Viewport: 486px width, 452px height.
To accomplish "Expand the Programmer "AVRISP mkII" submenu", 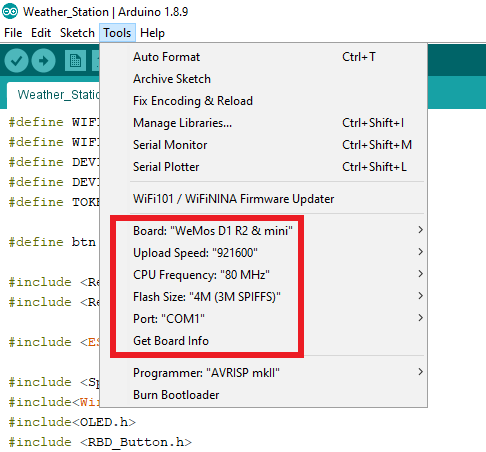I will tap(263, 373).
